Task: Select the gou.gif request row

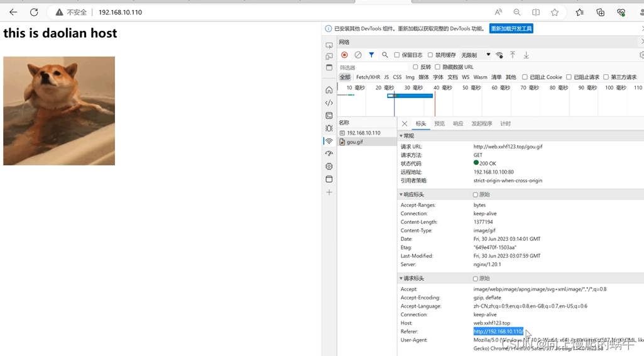Action: (x=367, y=142)
